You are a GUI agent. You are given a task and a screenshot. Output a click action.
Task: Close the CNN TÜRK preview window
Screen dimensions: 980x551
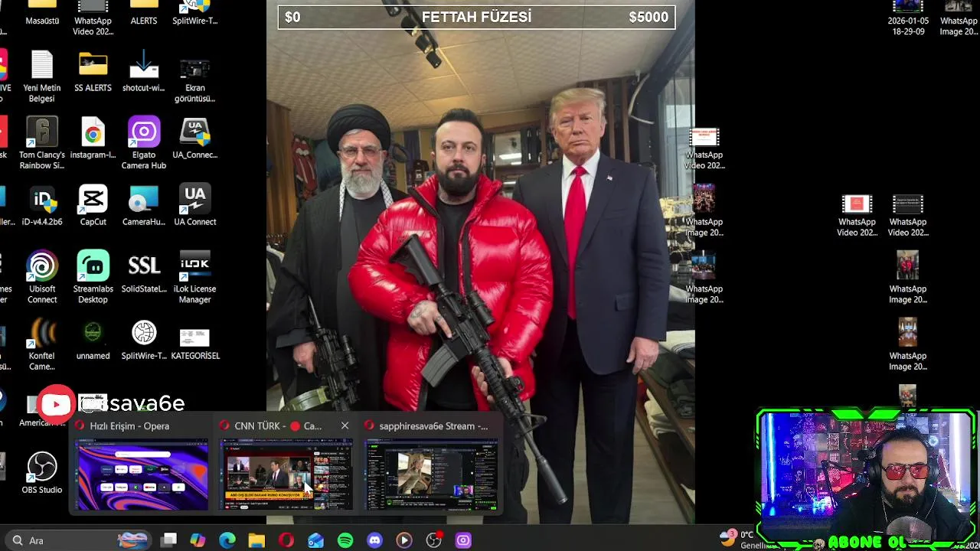click(345, 425)
